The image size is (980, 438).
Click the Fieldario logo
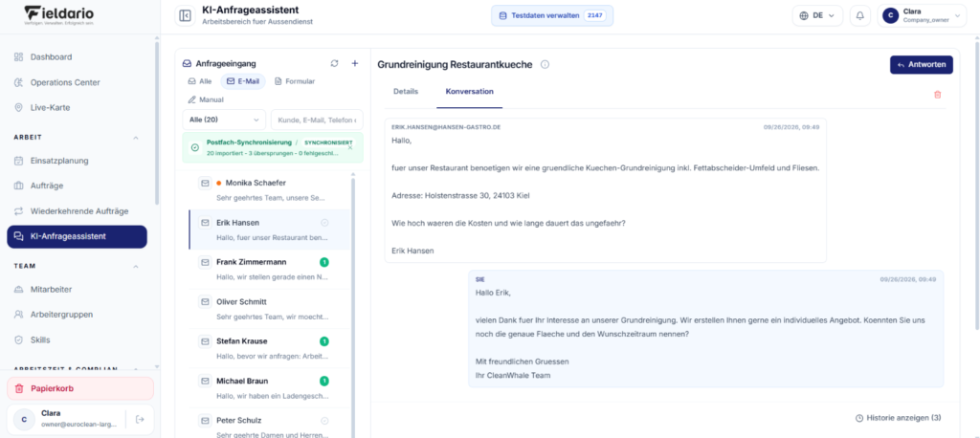(60, 15)
